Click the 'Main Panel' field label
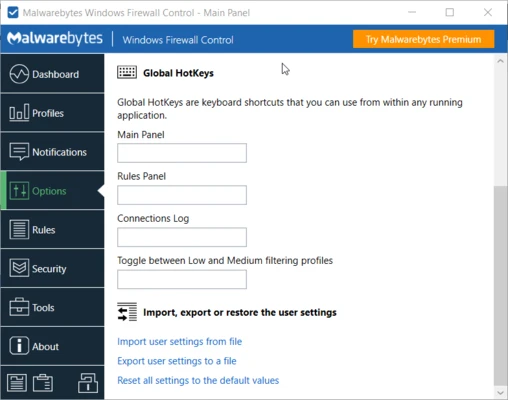 141,135
